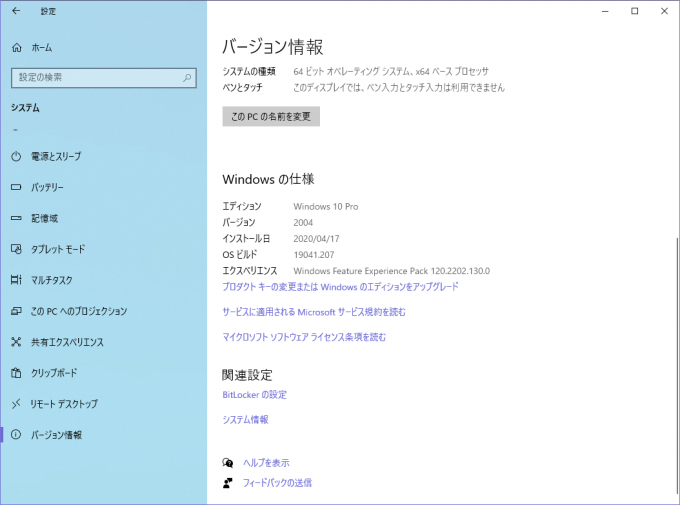
Task: Select the この PC へのプロジェクション icon
Action: point(16,311)
